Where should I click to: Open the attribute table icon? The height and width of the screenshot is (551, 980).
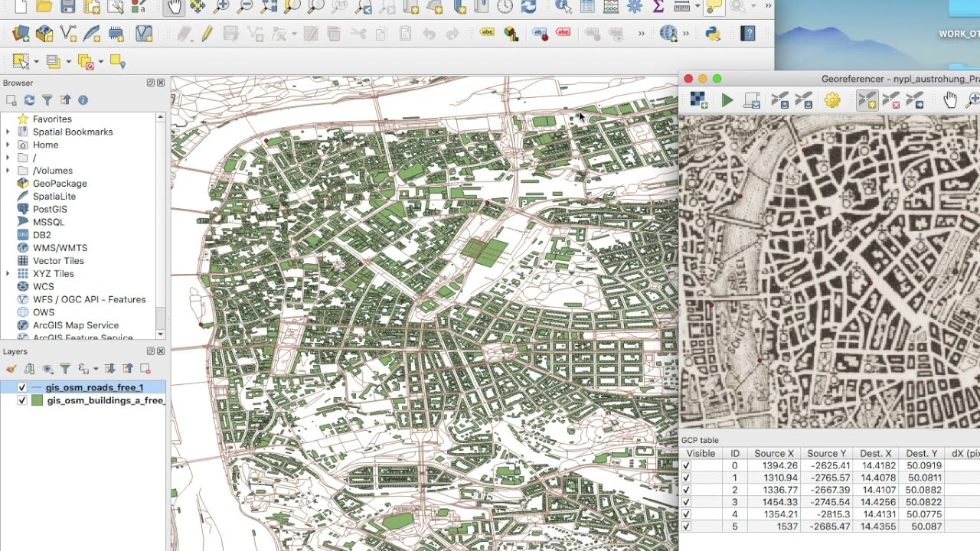(587, 7)
